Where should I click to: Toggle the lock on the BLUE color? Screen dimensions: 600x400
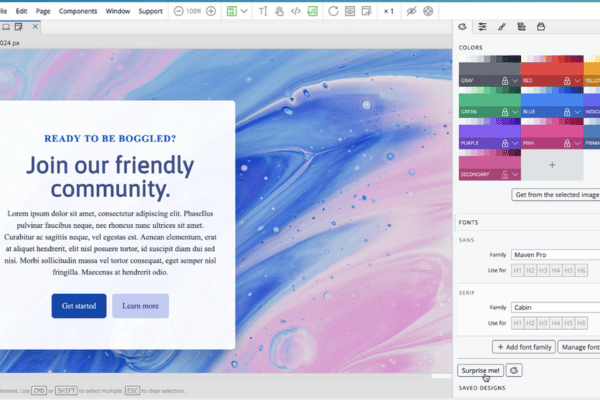click(x=567, y=112)
